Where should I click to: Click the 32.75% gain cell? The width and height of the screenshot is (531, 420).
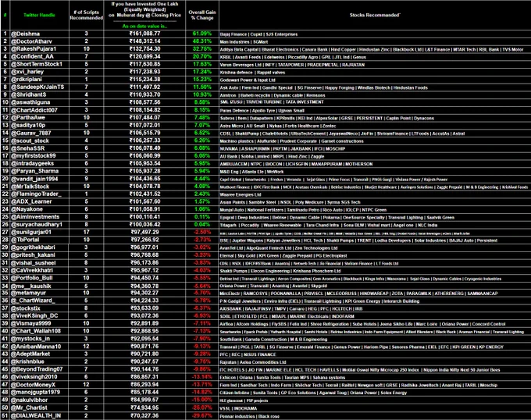[x=202, y=49]
